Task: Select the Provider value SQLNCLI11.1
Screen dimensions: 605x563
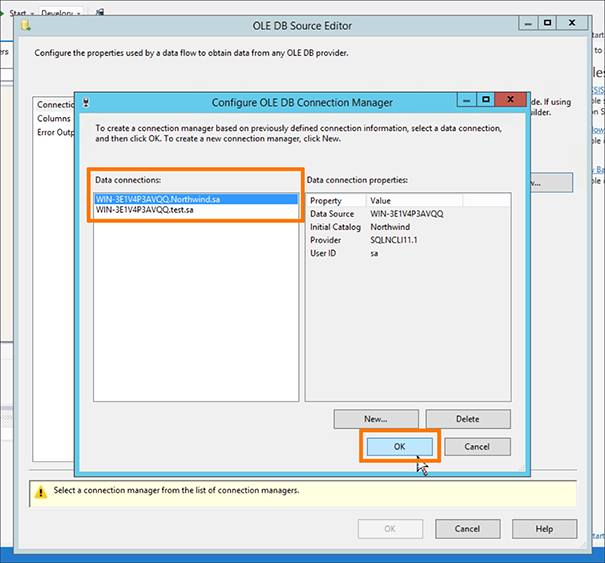Action: [394, 240]
